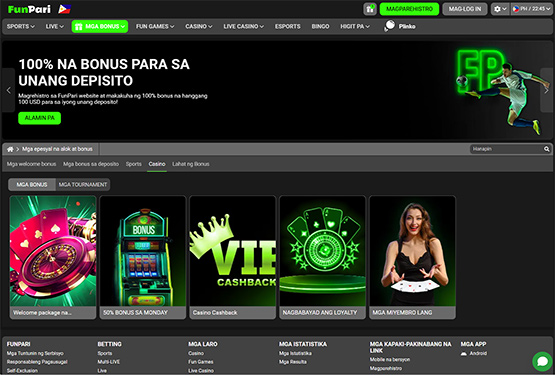Open Plinko from the nav bar
This screenshot has width=555, height=375.
pos(407,26)
